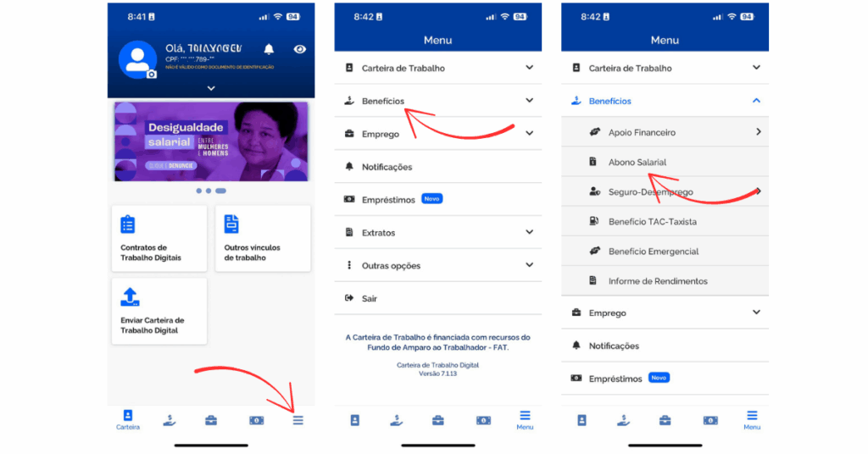Select the Carteira tab labeled in bottom navigation
The width and height of the screenshot is (868, 454).
(128, 420)
